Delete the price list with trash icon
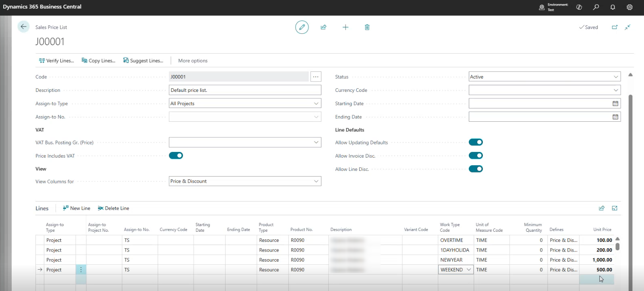Image resolution: width=644 pixels, height=291 pixels. point(367,27)
